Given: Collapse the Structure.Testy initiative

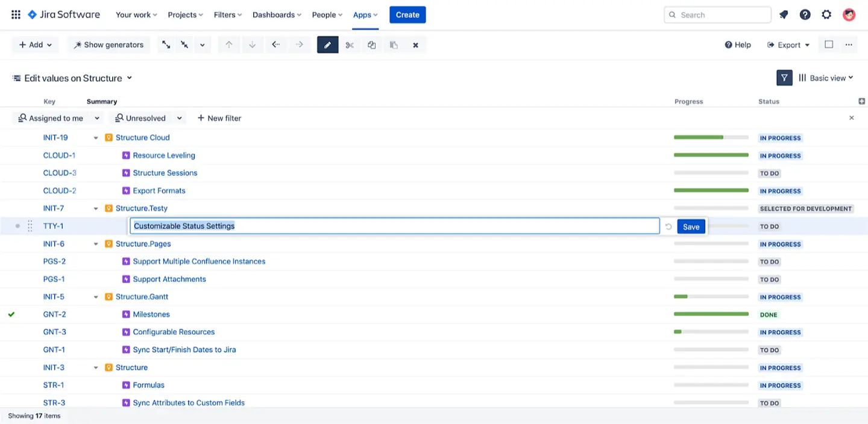Looking at the screenshot, I should point(95,208).
